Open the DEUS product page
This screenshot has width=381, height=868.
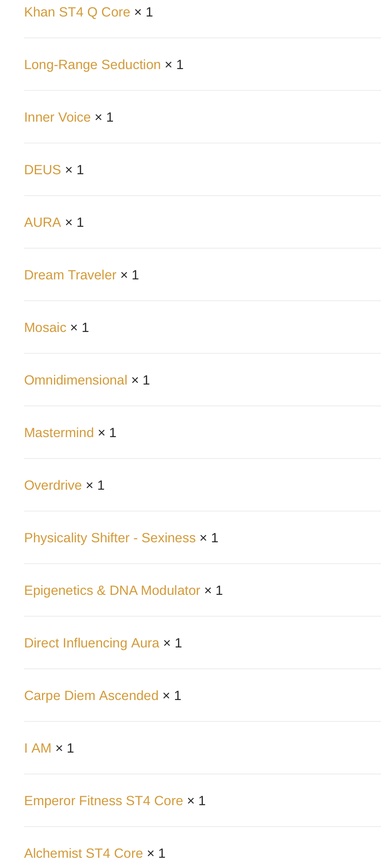(x=42, y=170)
